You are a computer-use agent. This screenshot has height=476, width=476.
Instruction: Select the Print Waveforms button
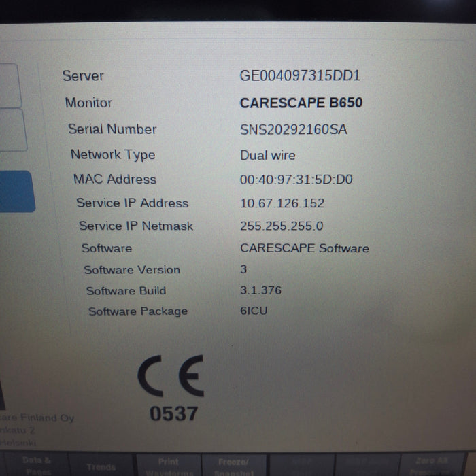168,466
